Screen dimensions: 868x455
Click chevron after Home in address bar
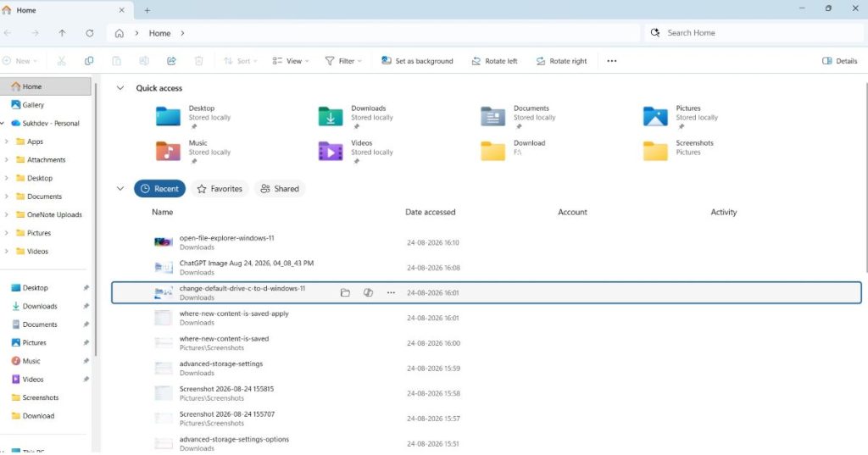[183, 33]
